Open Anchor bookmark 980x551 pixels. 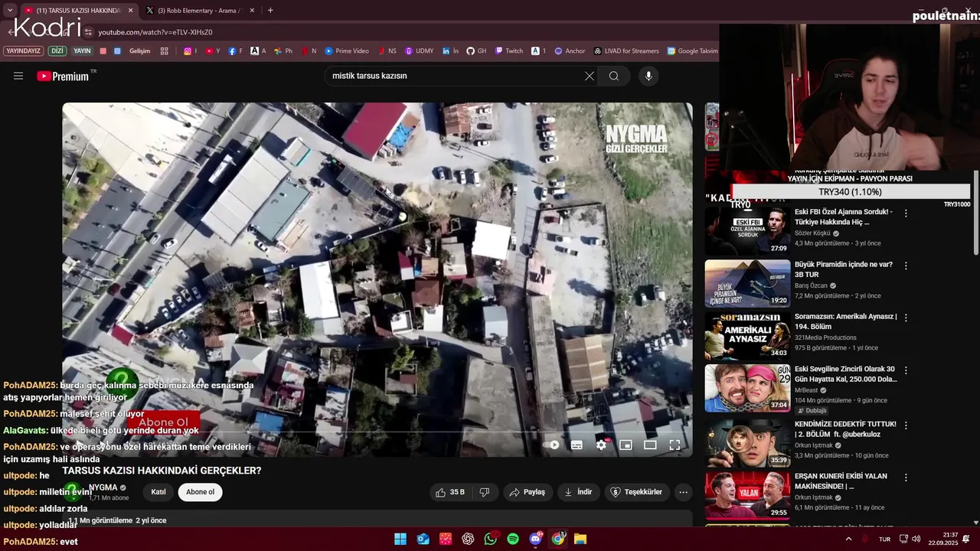[569, 51]
